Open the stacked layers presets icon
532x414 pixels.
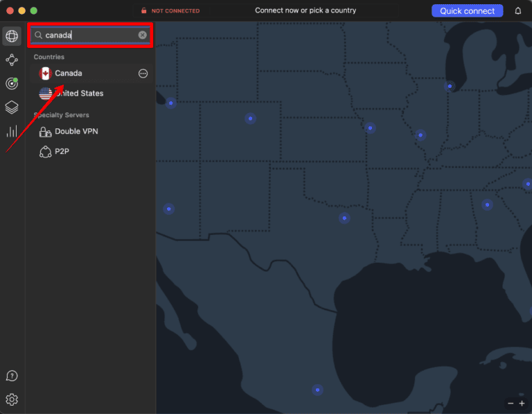click(12, 107)
